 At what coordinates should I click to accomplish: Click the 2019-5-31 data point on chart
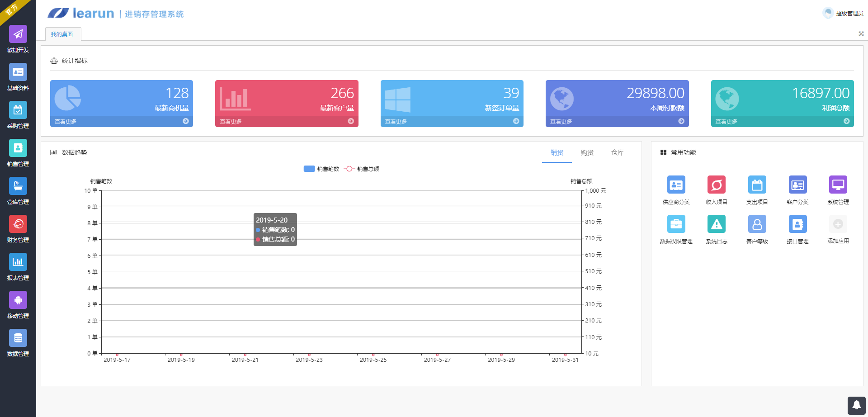coord(565,355)
